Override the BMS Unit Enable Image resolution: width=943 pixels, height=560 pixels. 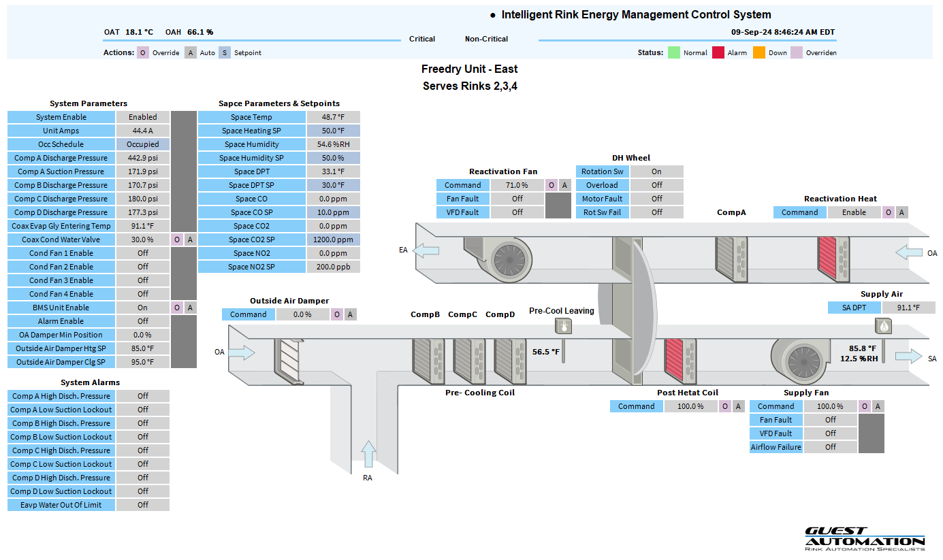[x=177, y=308]
